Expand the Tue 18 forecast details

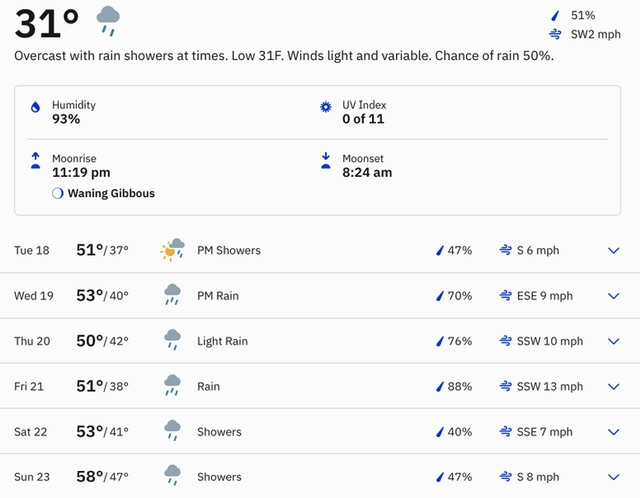pos(614,250)
